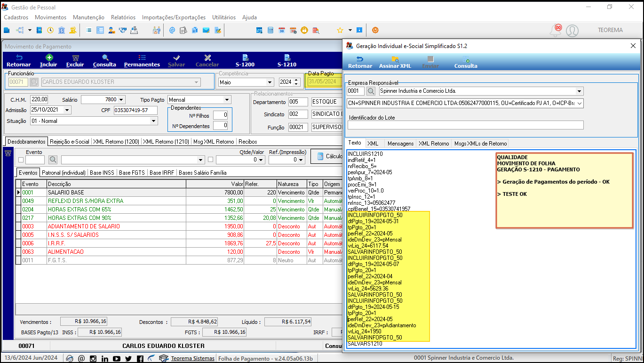The image size is (644, 363).
Task: Click the C.H.M. field with 220,00
Action: [39, 99]
